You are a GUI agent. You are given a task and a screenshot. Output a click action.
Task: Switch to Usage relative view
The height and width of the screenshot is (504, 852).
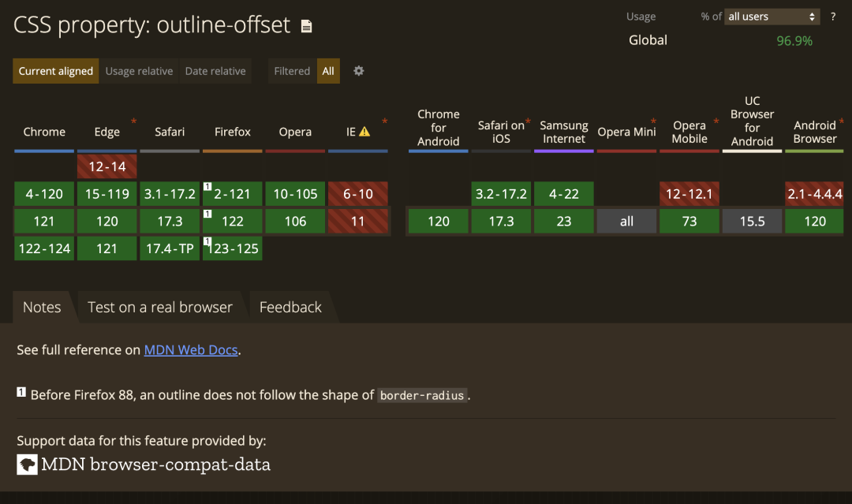(139, 71)
